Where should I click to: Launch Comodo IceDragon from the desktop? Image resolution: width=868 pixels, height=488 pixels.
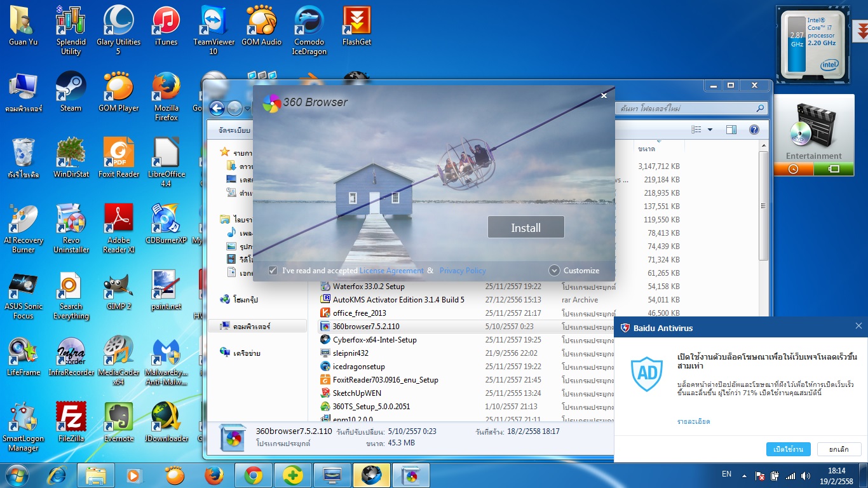[x=309, y=30]
